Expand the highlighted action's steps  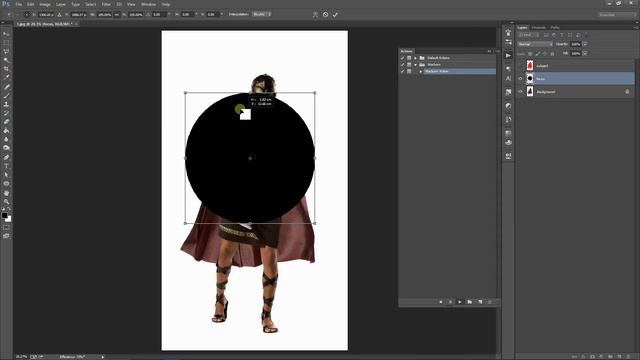click(421, 71)
